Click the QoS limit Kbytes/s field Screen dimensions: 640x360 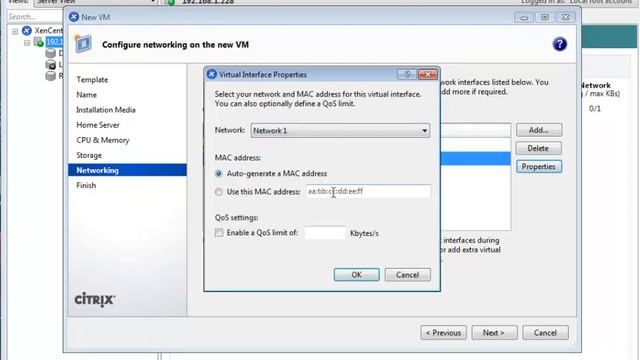(x=325, y=233)
